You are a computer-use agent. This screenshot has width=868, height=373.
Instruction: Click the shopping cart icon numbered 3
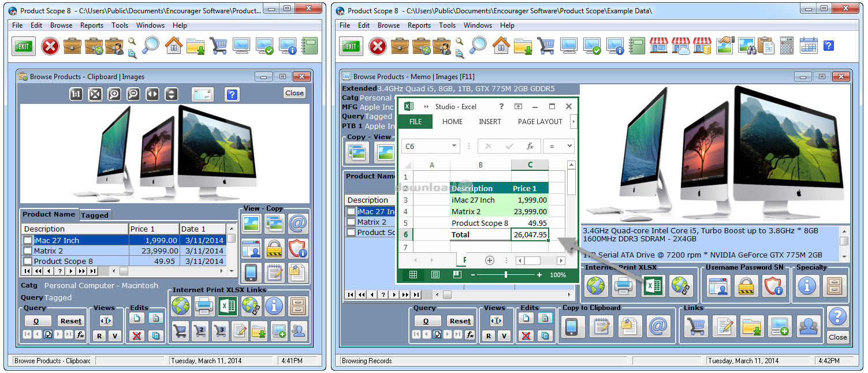click(x=220, y=330)
